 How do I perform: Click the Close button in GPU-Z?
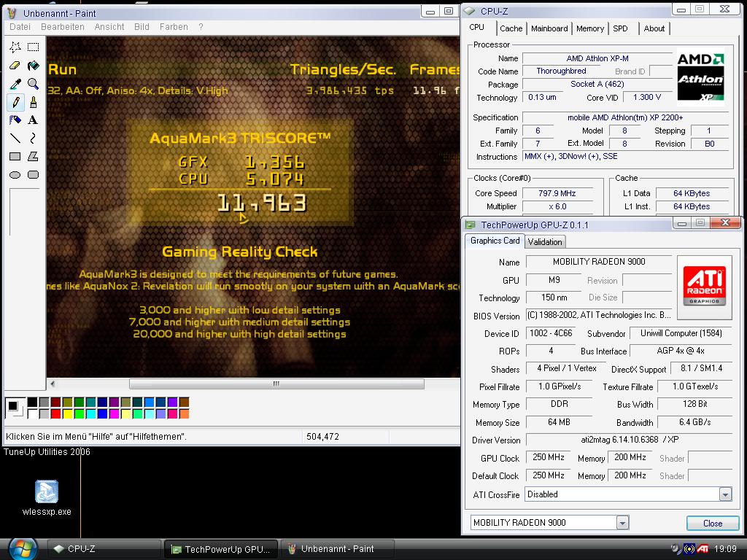713,523
